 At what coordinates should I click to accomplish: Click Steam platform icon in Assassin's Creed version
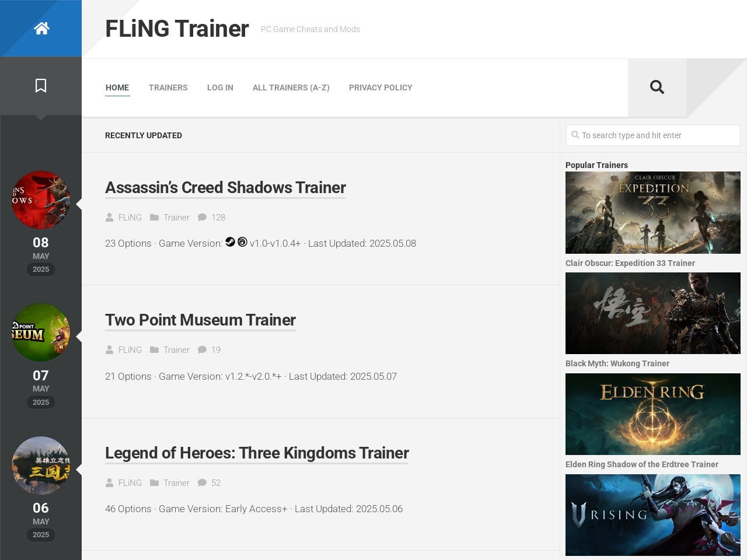[230, 242]
